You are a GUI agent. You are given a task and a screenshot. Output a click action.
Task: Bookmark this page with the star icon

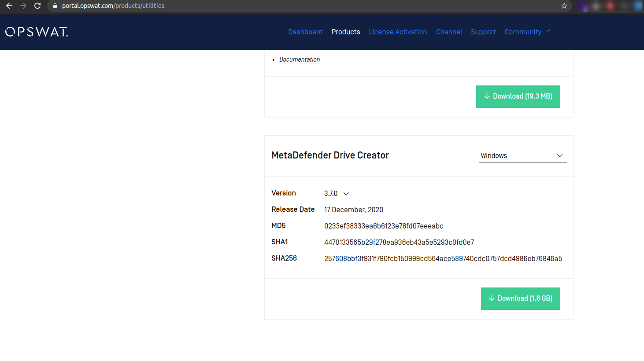pos(564,6)
